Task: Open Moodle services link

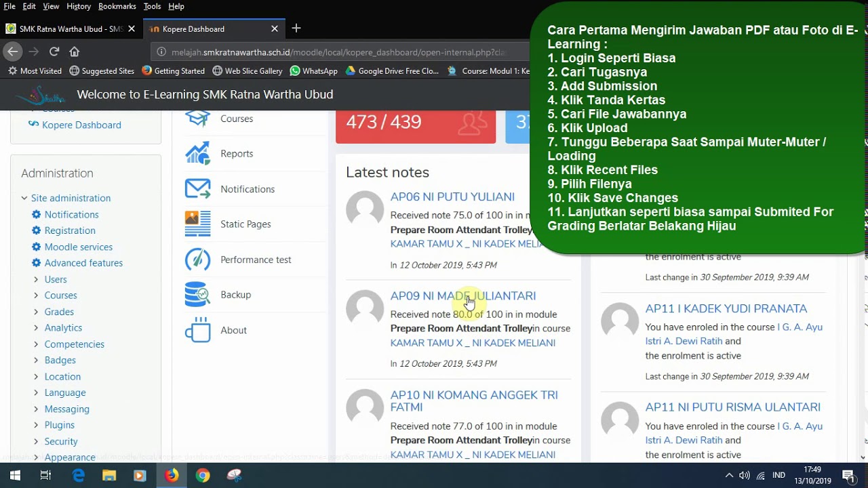Action: (79, 247)
